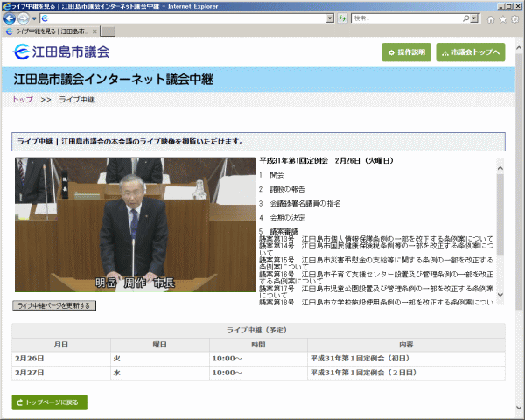Viewport: 525px width, 420px height.
Task: Go to 市議会トップへ button
Action: 471,52
